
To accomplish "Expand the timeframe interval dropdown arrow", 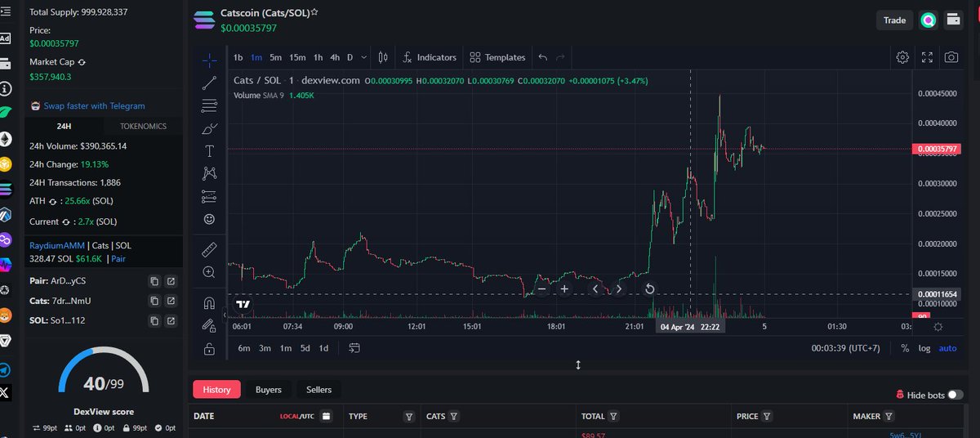I will pyautogui.click(x=363, y=57).
